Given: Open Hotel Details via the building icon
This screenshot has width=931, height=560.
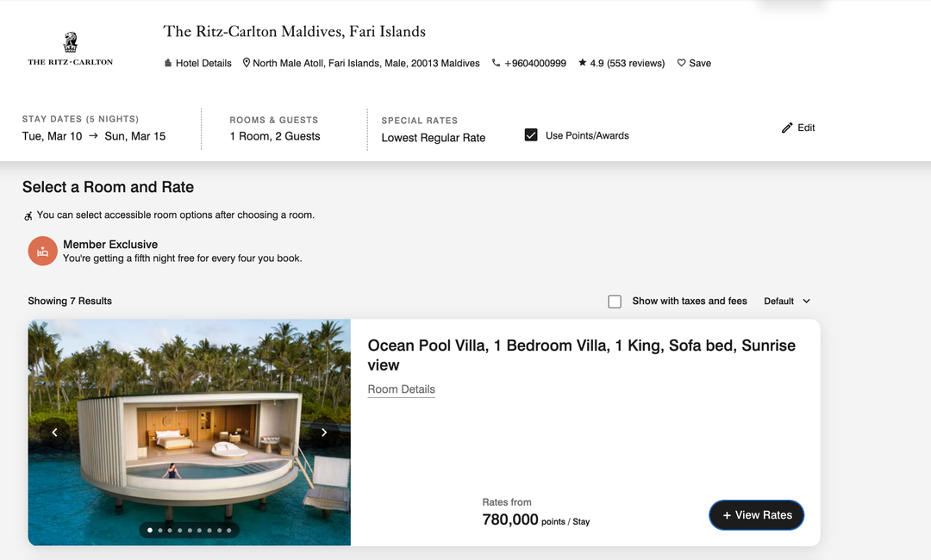Looking at the screenshot, I should 169,62.
